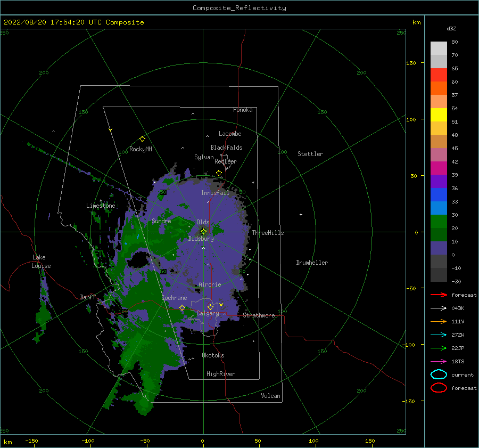Click the Sundre label

click(161, 221)
